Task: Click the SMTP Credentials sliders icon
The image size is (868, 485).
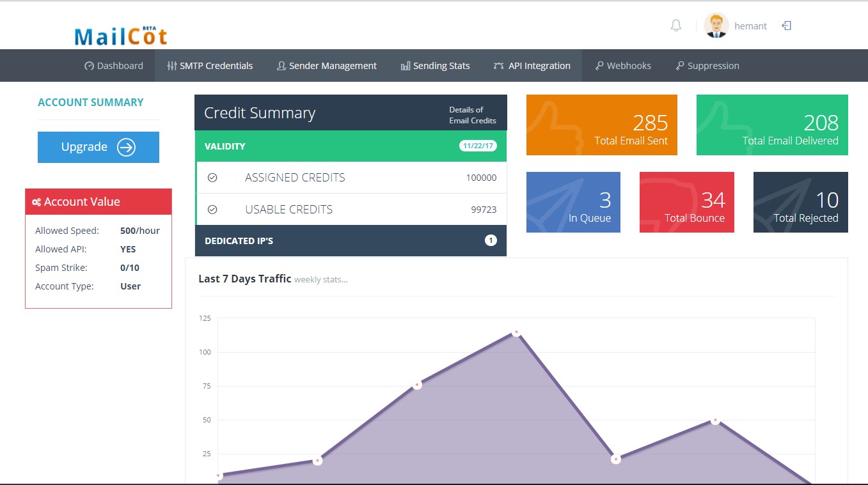Action: 171,66
